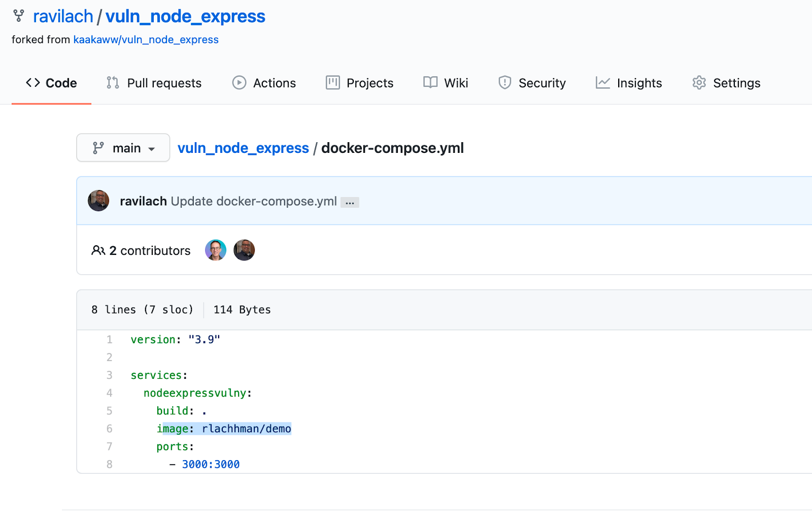Switch to the Insights tab

[629, 83]
